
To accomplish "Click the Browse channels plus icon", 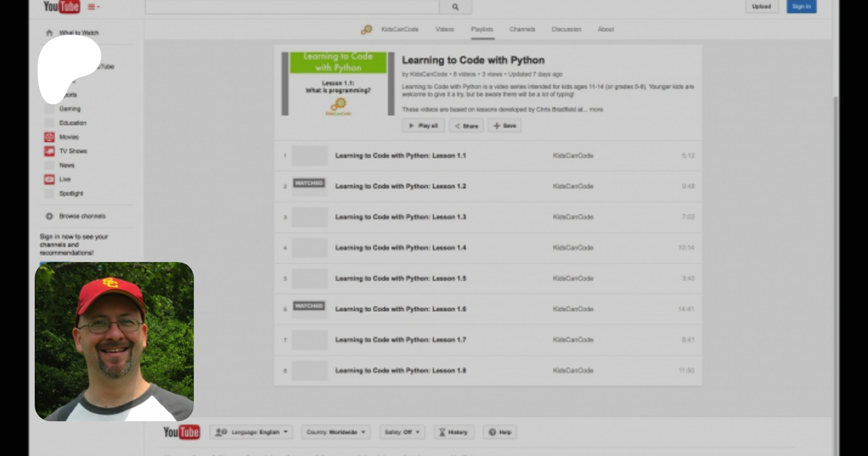I will [x=49, y=216].
